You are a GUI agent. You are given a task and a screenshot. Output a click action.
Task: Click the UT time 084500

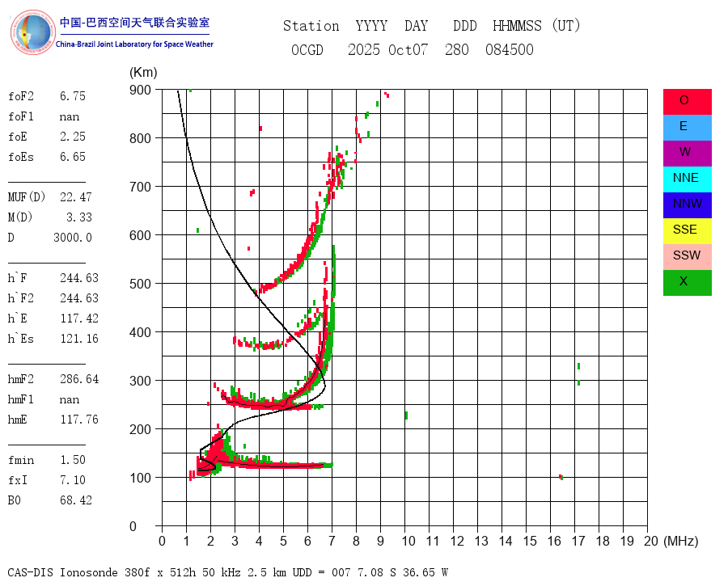[x=510, y=49]
